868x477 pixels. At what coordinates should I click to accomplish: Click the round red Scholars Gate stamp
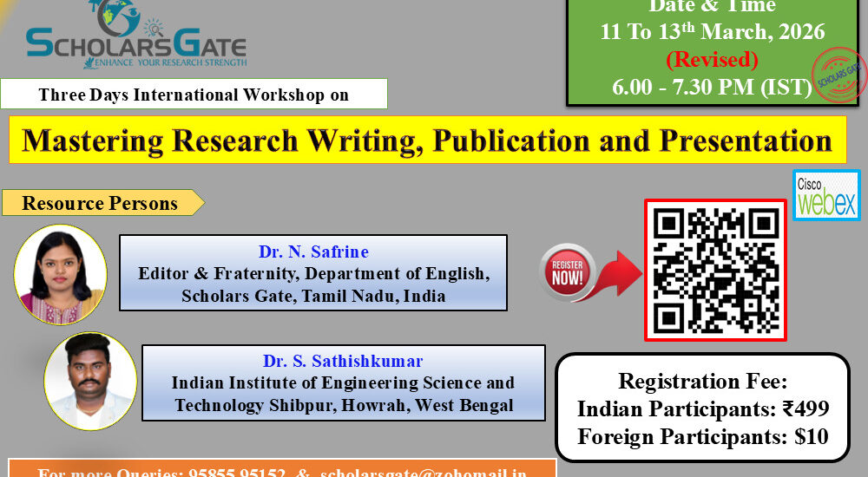click(838, 77)
